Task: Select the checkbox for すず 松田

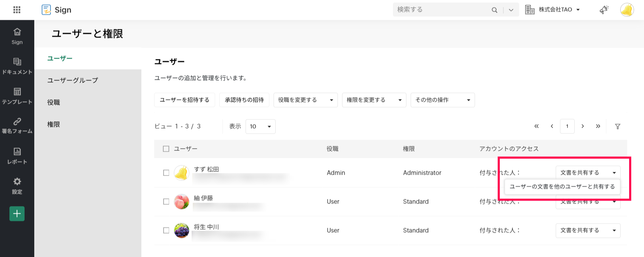Action: (x=166, y=173)
